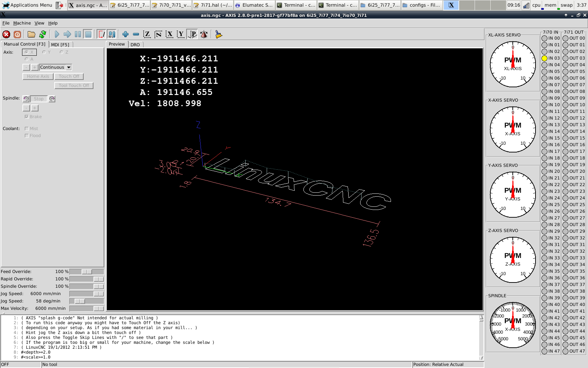The image size is (588, 368).
Task: Toggle optional pause M1 icon
Action: coord(112,34)
